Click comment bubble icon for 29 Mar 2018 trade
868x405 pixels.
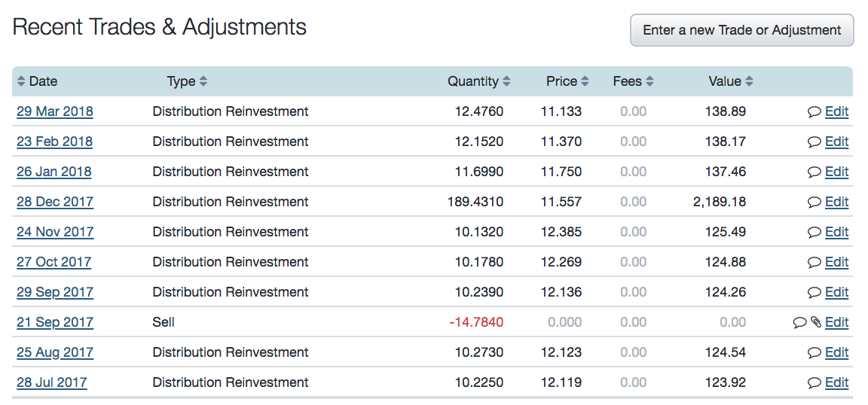[x=814, y=112]
